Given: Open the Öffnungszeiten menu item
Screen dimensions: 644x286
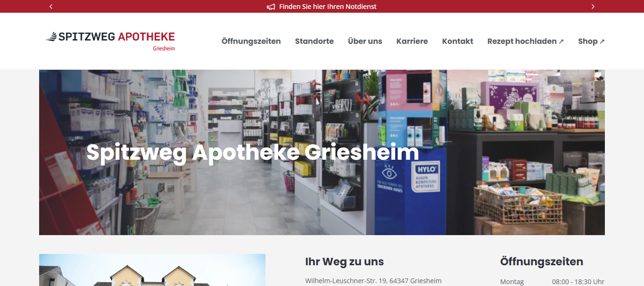Looking at the screenshot, I should click(251, 41).
